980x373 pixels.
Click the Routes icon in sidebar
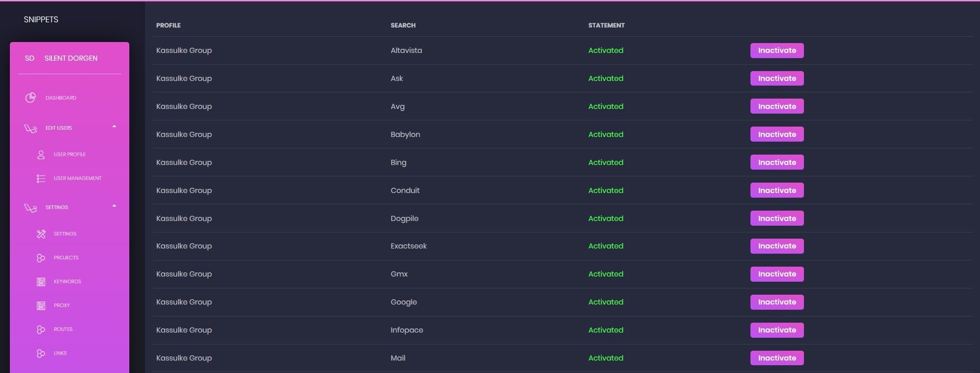tap(41, 329)
